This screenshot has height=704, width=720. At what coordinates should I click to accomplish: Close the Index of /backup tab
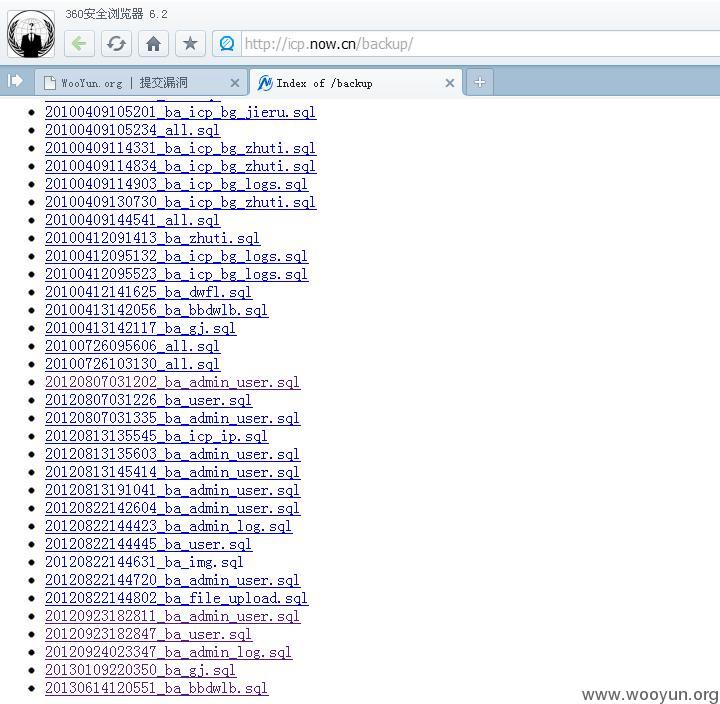[x=450, y=83]
